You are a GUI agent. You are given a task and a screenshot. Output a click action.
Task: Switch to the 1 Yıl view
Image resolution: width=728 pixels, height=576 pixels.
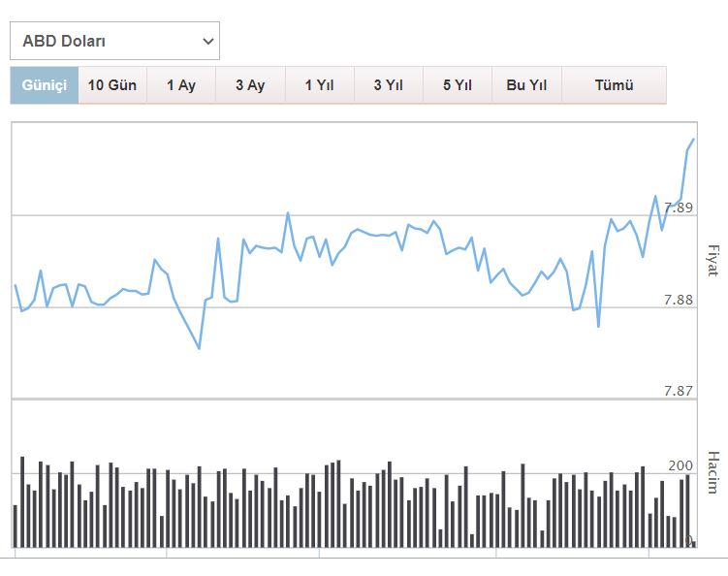(319, 85)
